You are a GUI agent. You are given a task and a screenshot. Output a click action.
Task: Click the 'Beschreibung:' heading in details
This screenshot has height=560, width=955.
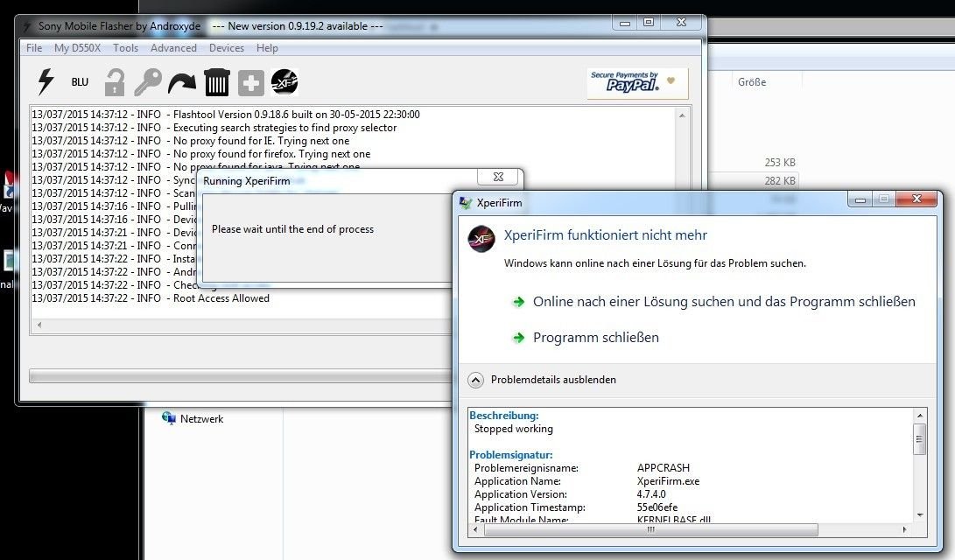(503, 416)
